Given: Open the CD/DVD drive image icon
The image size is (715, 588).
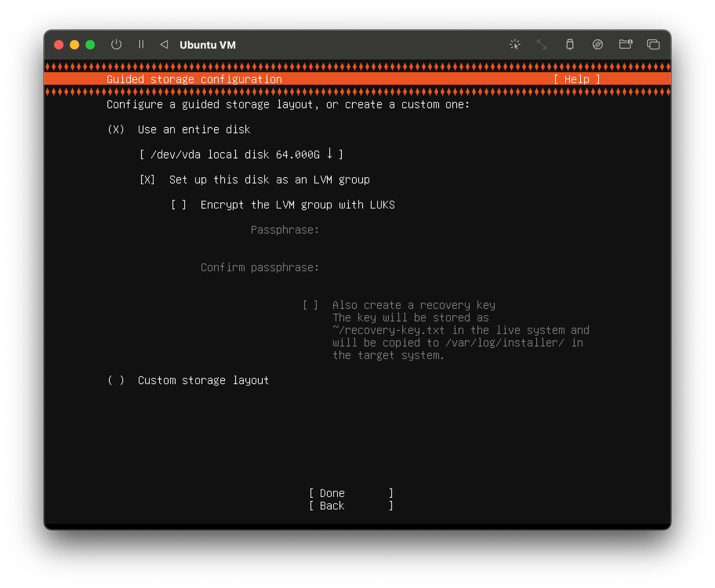Looking at the screenshot, I should [598, 44].
